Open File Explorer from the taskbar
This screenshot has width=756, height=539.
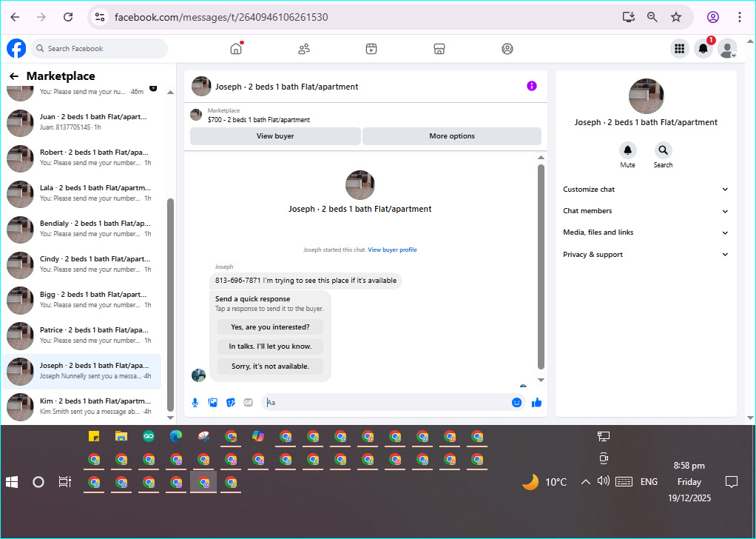tap(121, 437)
